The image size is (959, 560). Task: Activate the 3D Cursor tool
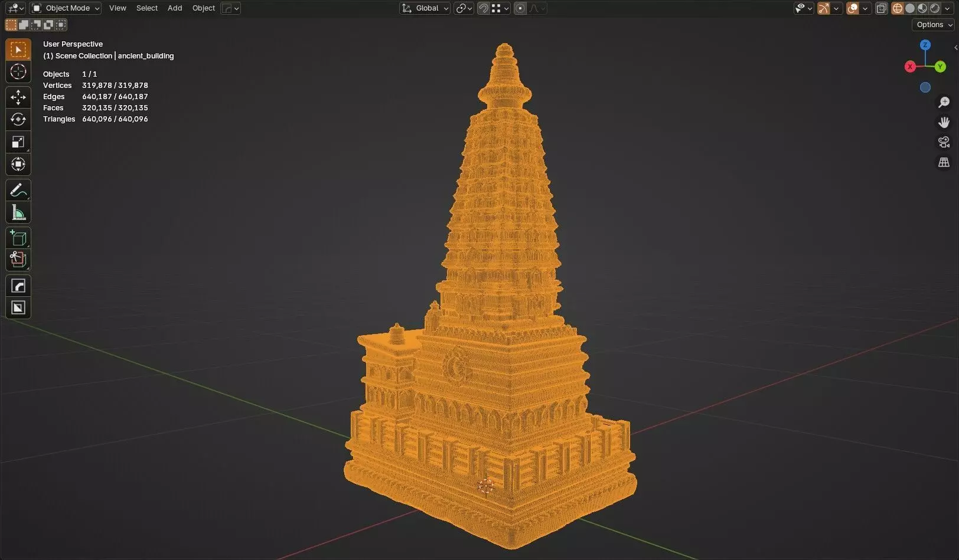click(x=18, y=72)
